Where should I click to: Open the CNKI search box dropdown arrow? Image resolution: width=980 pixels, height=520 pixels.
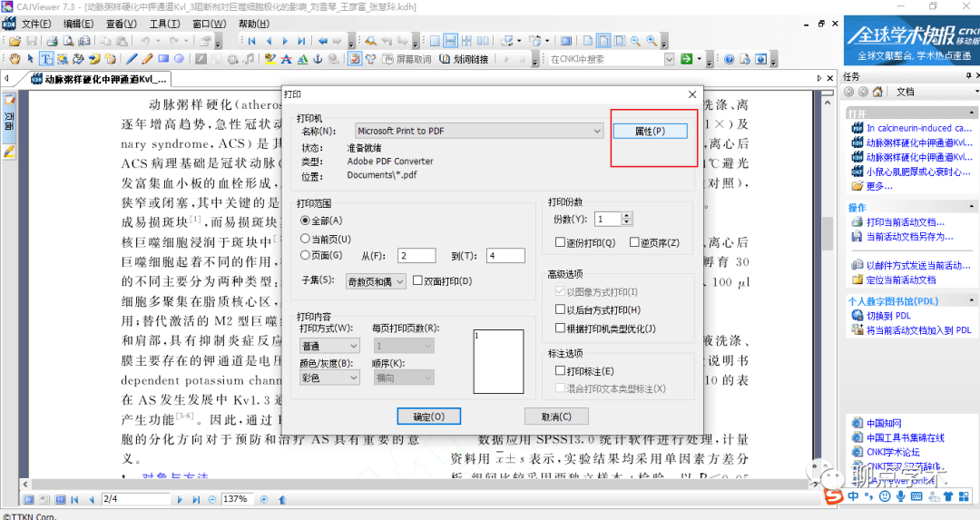[670, 59]
